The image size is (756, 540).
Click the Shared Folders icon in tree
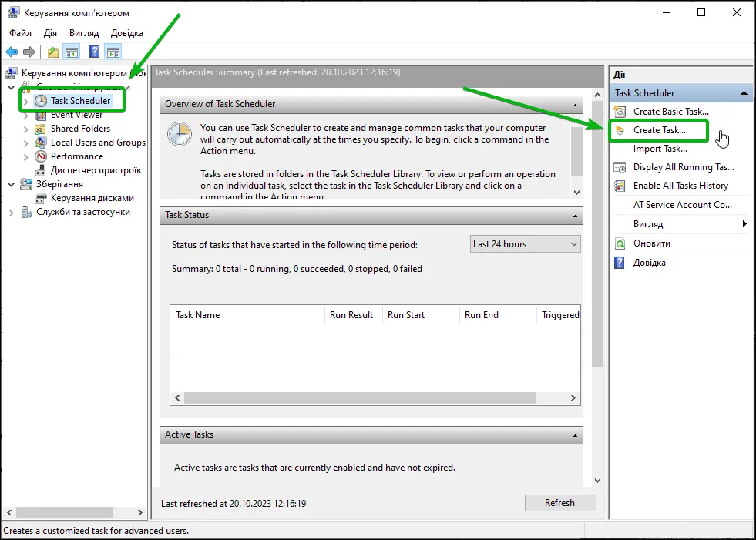click(x=41, y=129)
